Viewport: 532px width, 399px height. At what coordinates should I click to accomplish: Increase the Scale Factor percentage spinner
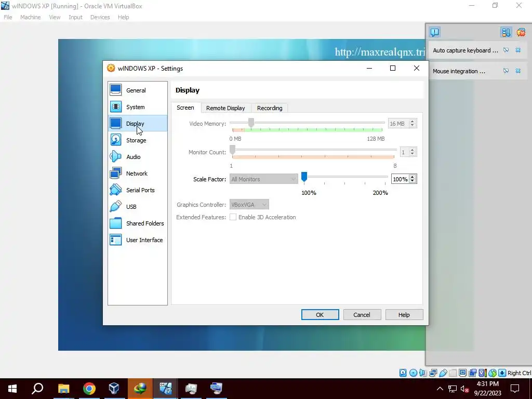[412, 177]
